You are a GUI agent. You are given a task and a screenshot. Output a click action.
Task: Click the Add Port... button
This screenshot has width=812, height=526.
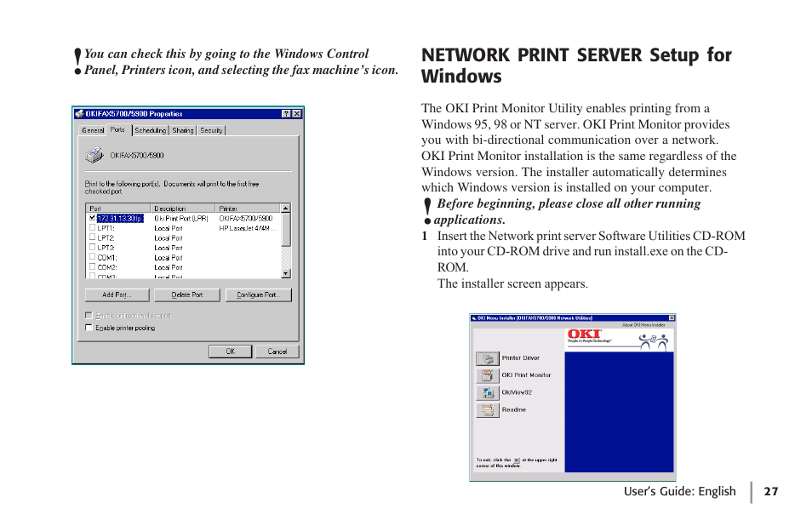click(117, 295)
